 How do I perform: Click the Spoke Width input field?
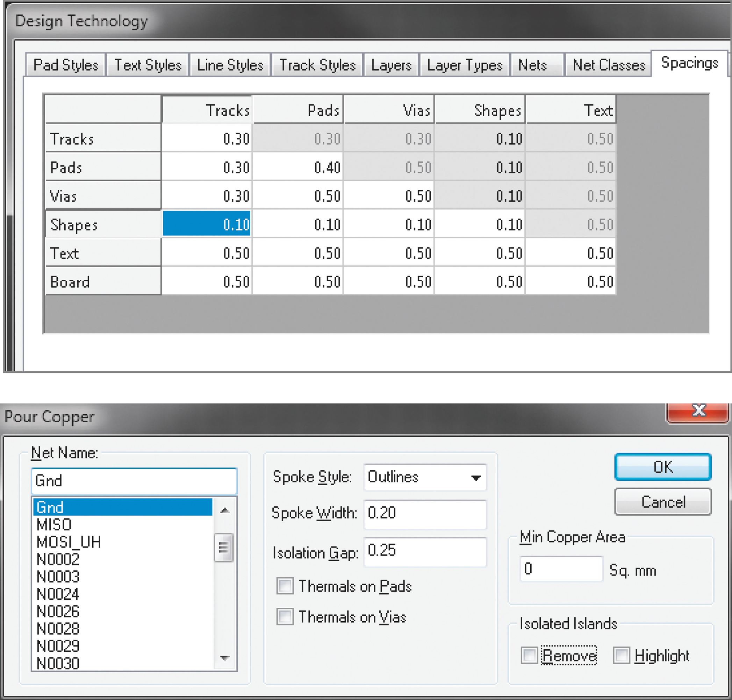click(425, 513)
